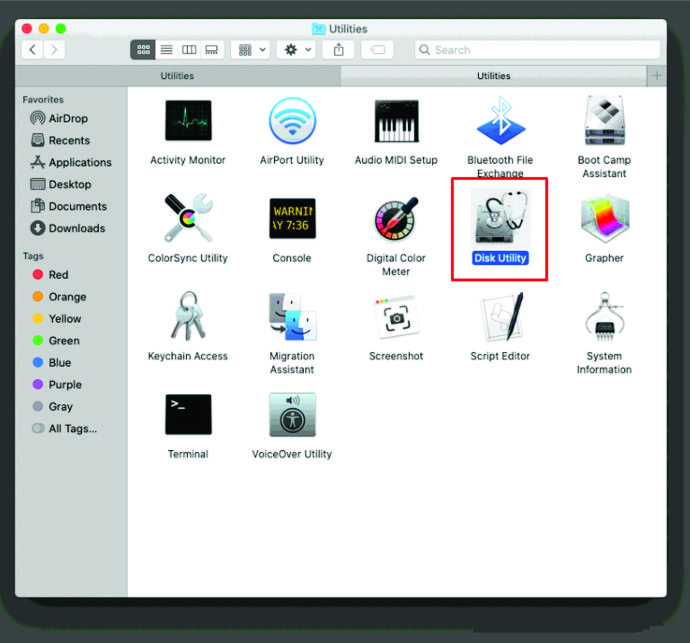Open Applications in the sidebar
The height and width of the screenshot is (643, 690).
click(71, 162)
